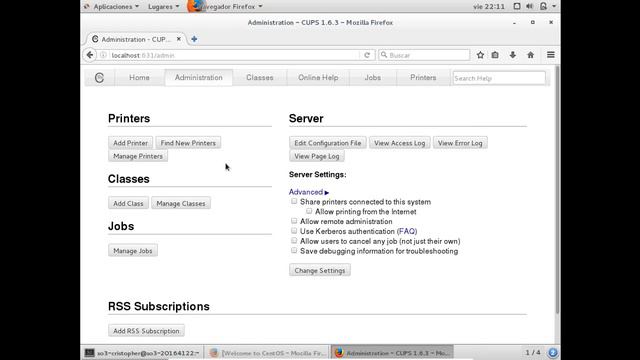The image size is (640, 360).
Task: Click the localhost:631/admin address bar
Action: (x=229, y=55)
